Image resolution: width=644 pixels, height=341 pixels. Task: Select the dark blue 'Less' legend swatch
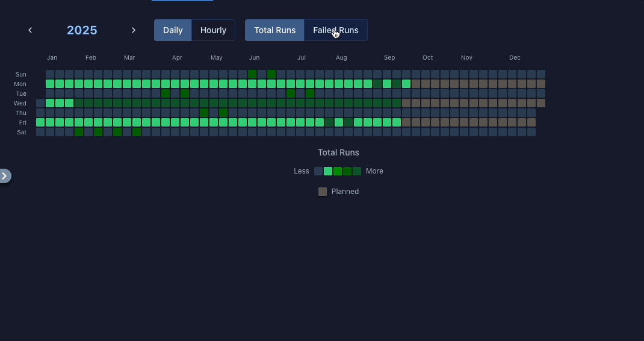[318, 171]
